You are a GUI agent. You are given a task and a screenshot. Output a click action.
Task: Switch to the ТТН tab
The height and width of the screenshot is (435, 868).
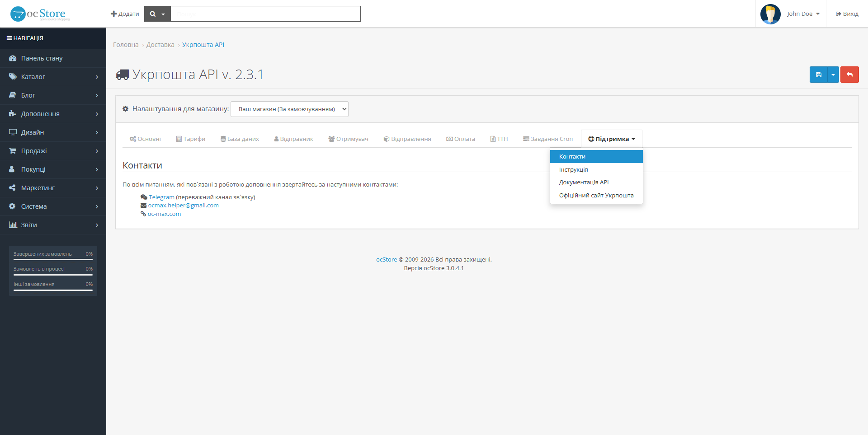coord(499,139)
